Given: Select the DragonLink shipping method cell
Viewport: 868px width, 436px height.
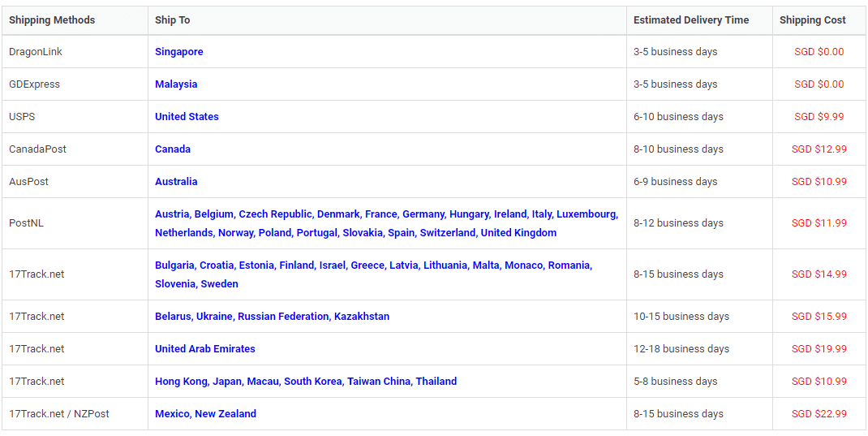Looking at the screenshot, I should coord(36,52).
